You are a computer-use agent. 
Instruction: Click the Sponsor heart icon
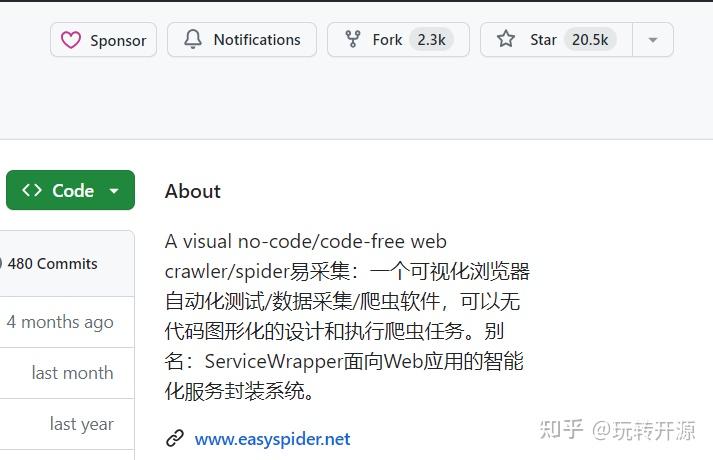(71, 40)
